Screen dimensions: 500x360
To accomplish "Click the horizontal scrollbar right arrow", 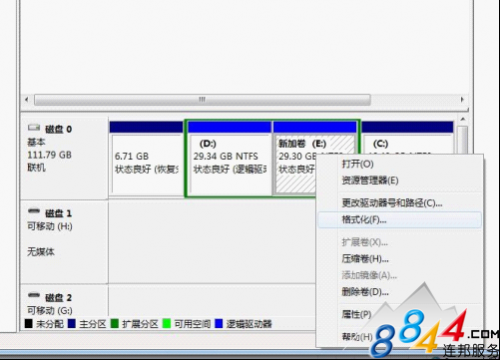I will (462, 100).
